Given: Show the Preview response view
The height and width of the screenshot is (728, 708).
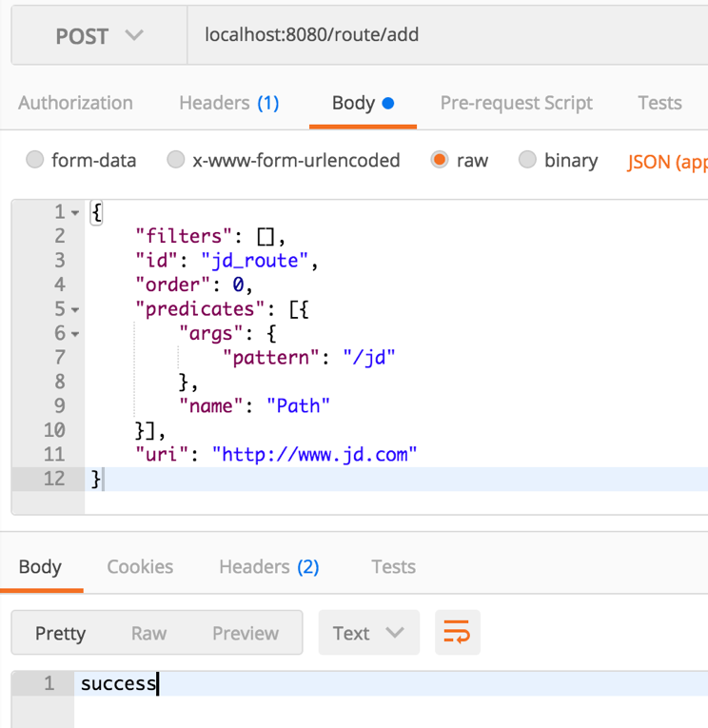Looking at the screenshot, I should [246, 633].
